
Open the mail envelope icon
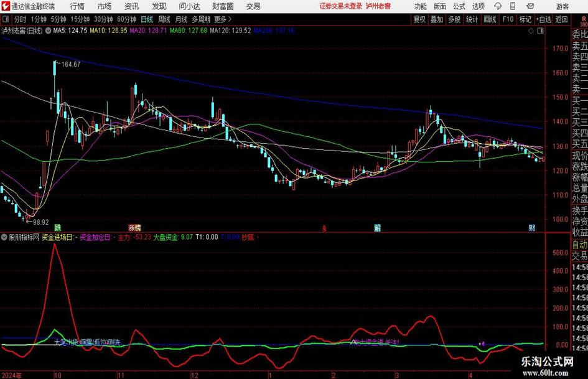(530, 6)
